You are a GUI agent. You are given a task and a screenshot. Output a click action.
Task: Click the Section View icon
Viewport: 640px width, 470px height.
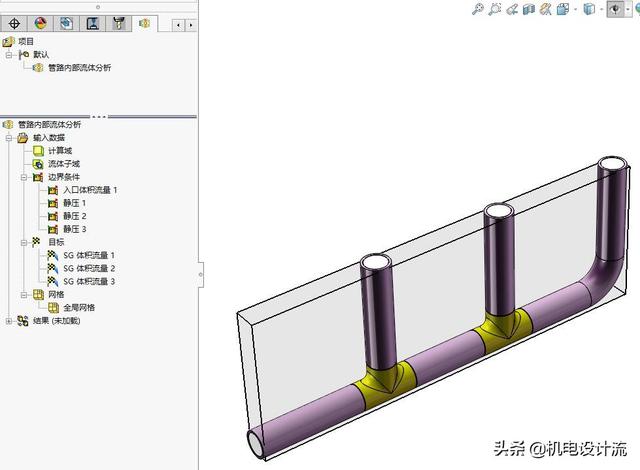pyautogui.click(x=529, y=9)
